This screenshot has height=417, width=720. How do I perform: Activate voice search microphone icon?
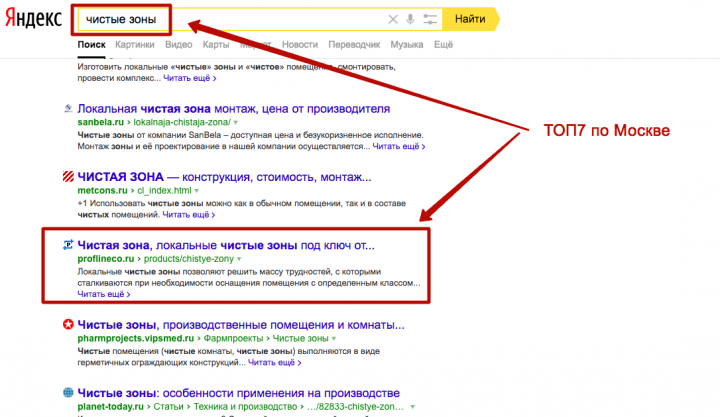click(410, 19)
